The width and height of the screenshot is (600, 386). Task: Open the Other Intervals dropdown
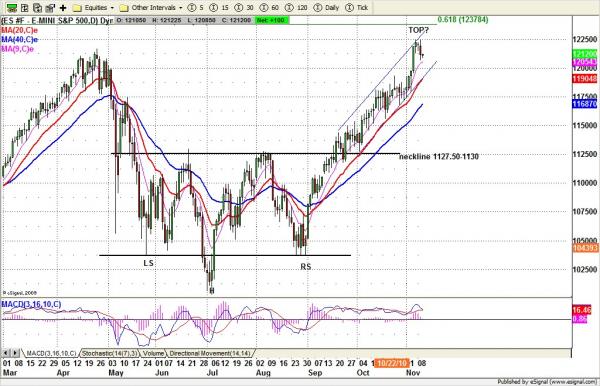click(x=151, y=8)
